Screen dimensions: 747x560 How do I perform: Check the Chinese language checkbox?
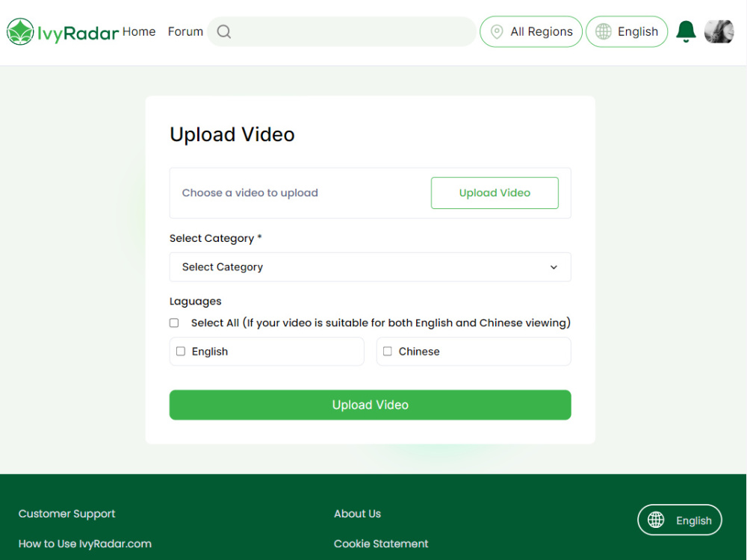coord(387,352)
